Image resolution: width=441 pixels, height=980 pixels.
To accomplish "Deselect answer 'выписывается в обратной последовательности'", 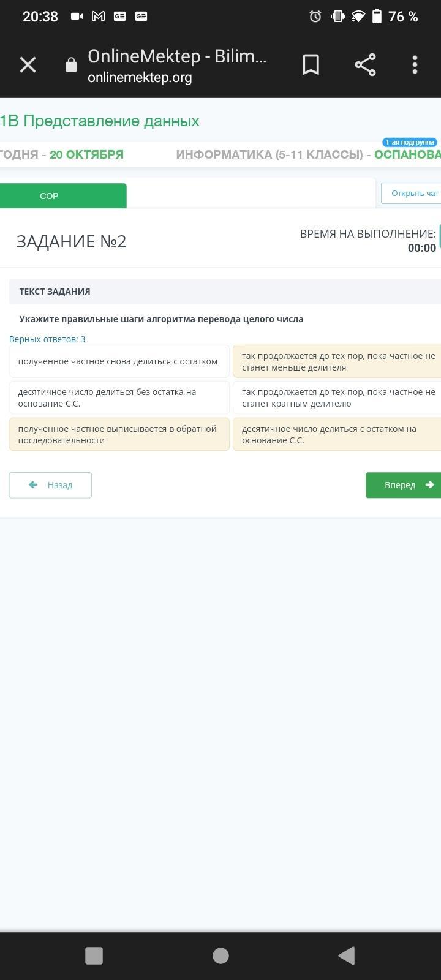I will coord(119,434).
